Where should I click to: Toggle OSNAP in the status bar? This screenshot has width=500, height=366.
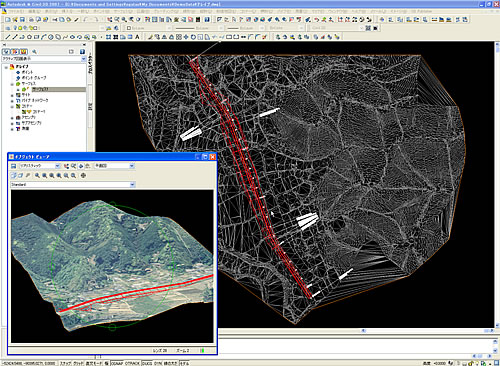[x=117, y=363]
